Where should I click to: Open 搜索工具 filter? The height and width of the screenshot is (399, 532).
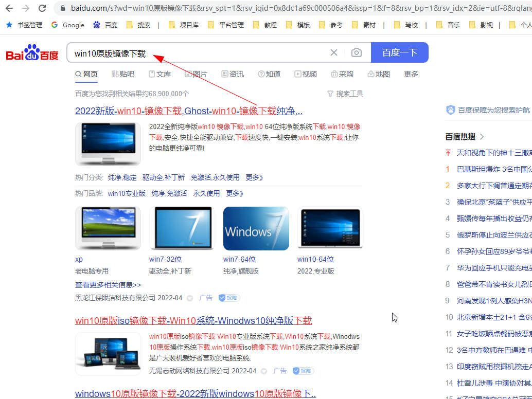[x=345, y=94]
